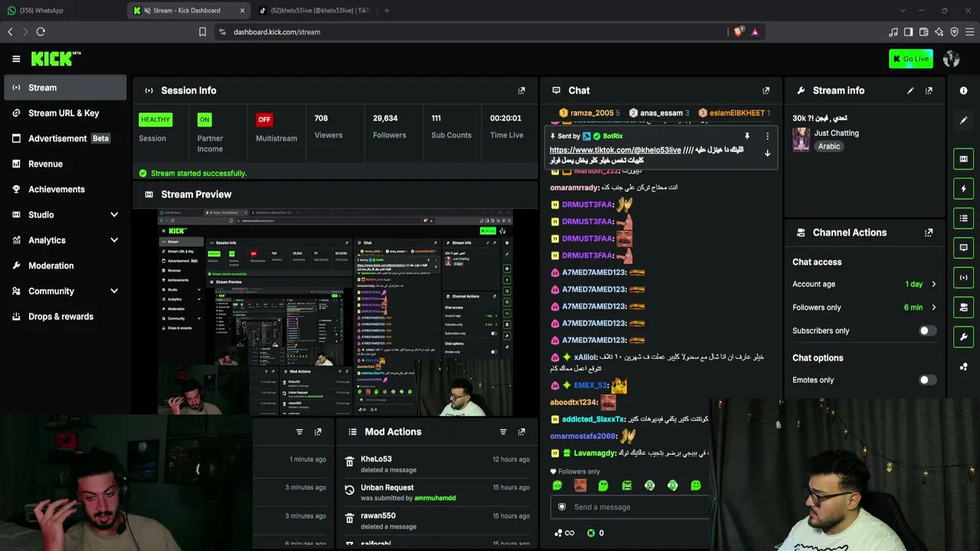Toggle the browser sidebar panel icon
The width and height of the screenshot is (980, 551).
click(908, 32)
